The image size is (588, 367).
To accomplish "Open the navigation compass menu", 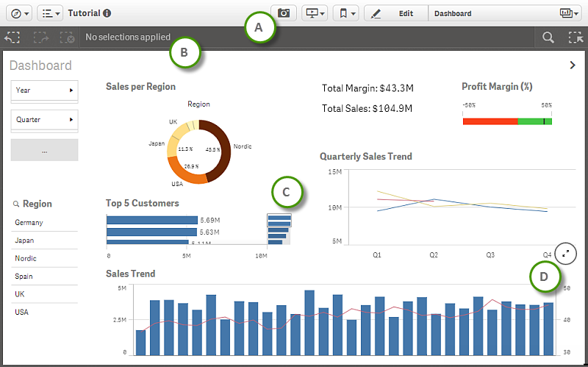I will pyautogui.click(x=18, y=13).
